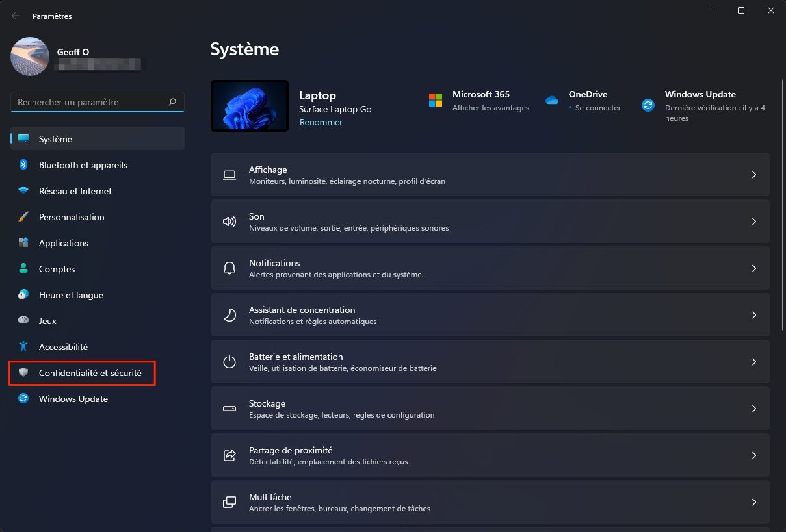The image size is (786, 532).
Task: Click the Surface Laptop Go text
Action: click(335, 109)
